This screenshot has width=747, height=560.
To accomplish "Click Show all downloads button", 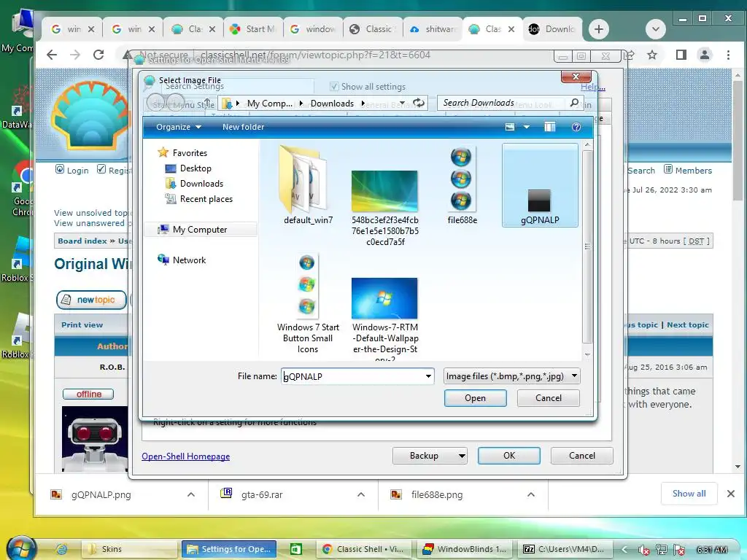I will pyautogui.click(x=689, y=494).
